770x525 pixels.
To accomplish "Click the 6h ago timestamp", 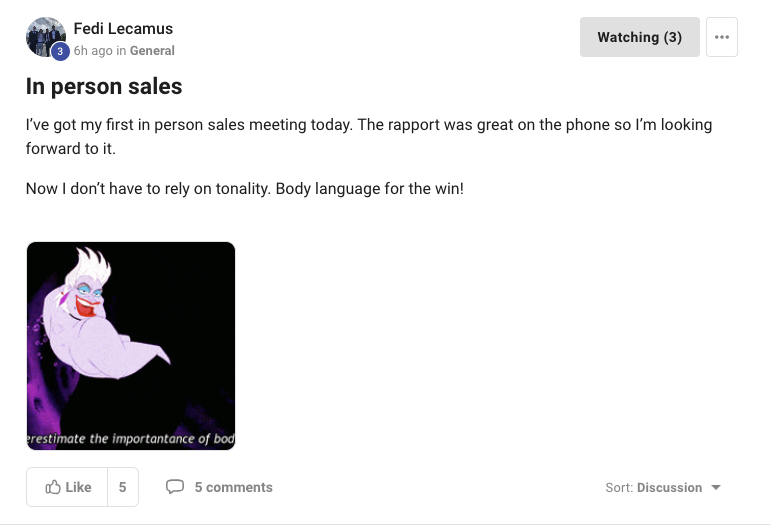I will pos(92,51).
